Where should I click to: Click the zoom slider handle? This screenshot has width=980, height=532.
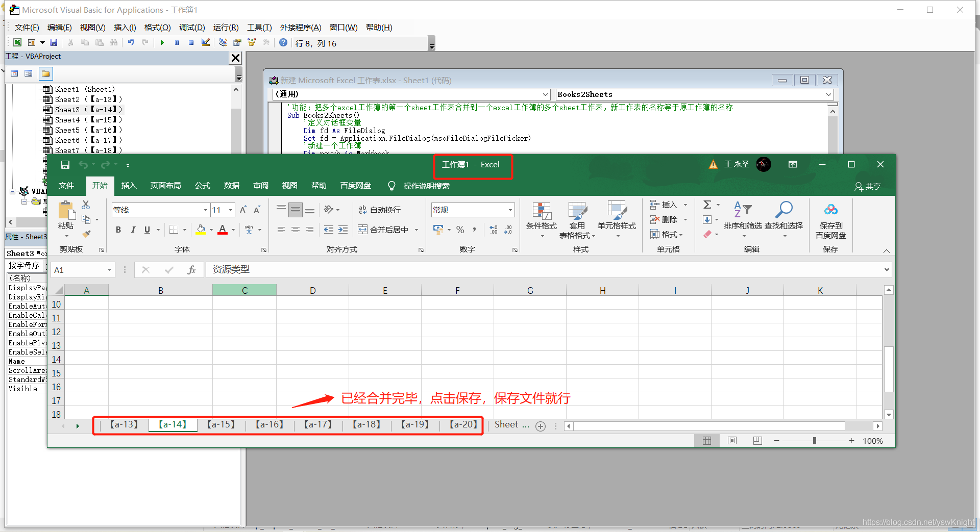(815, 441)
